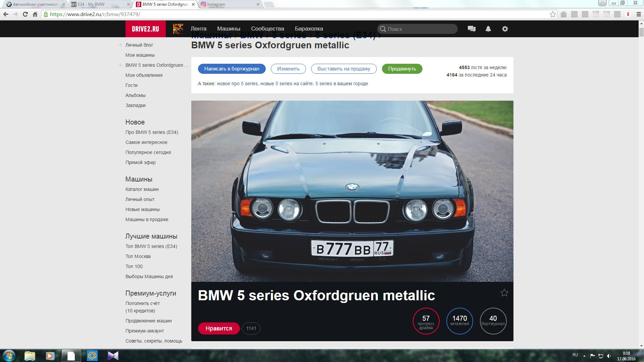Open the volume speaker tray icon
The image size is (644, 362).
(609, 356)
